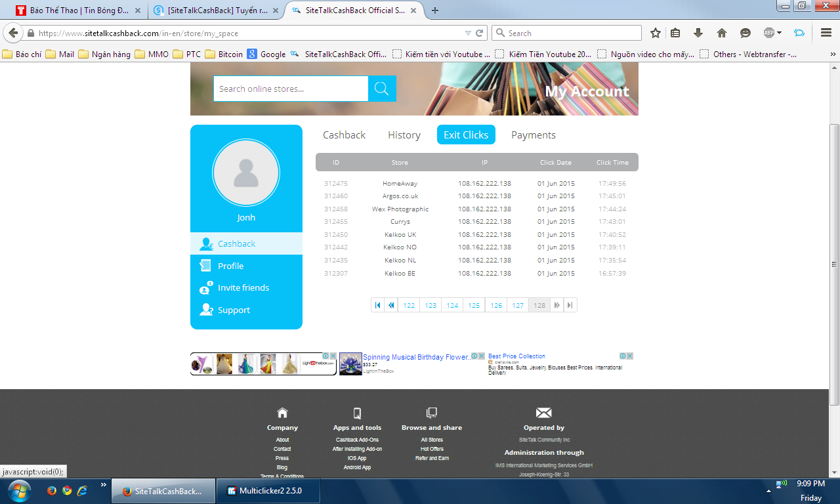Image resolution: width=840 pixels, height=504 pixels.
Task: Open the Ngân hàng bookmarks folder
Action: click(104, 54)
